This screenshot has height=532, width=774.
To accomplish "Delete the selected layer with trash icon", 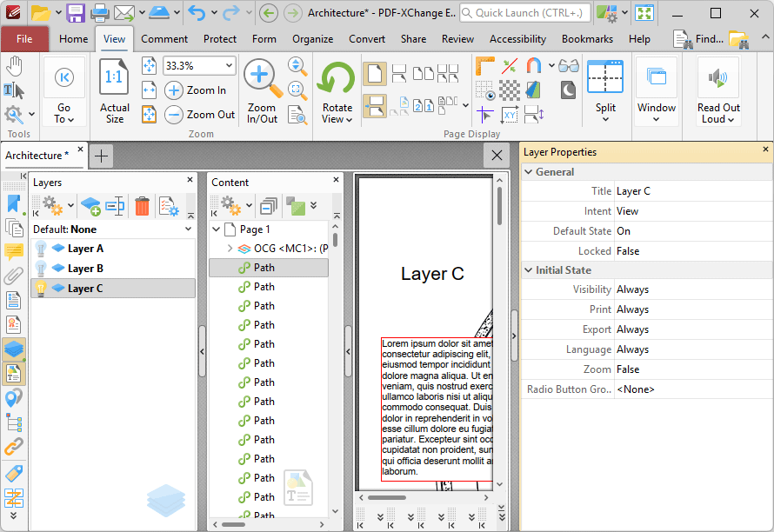I will point(142,206).
